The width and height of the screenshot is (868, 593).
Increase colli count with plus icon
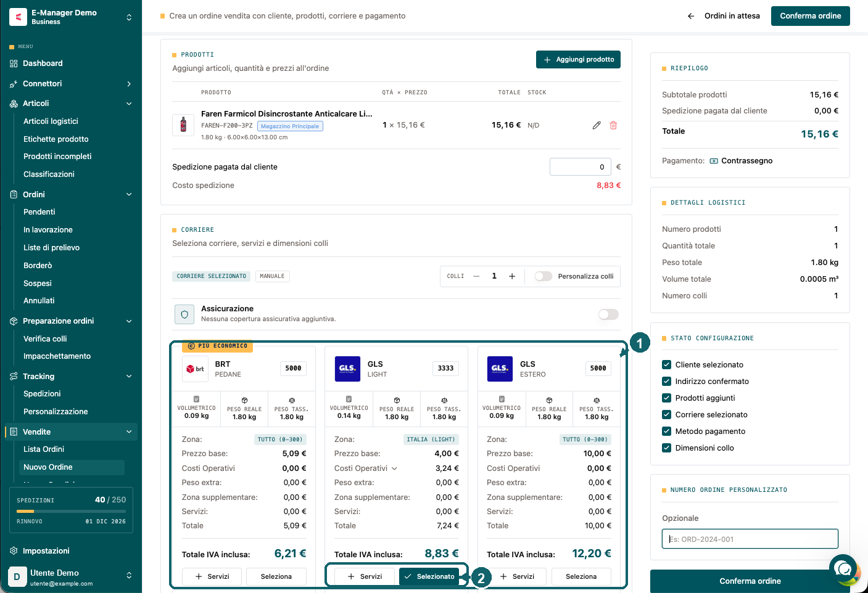[x=512, y=276]
